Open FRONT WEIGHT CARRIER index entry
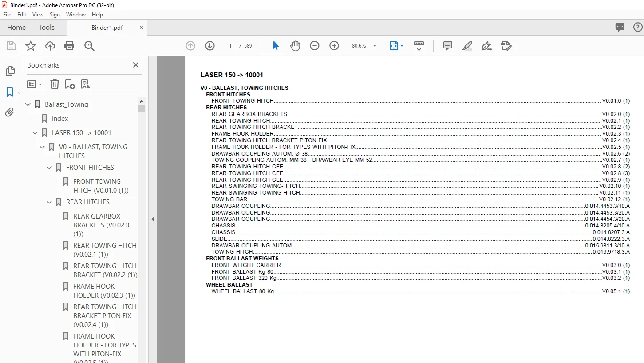 pos(420,265)
